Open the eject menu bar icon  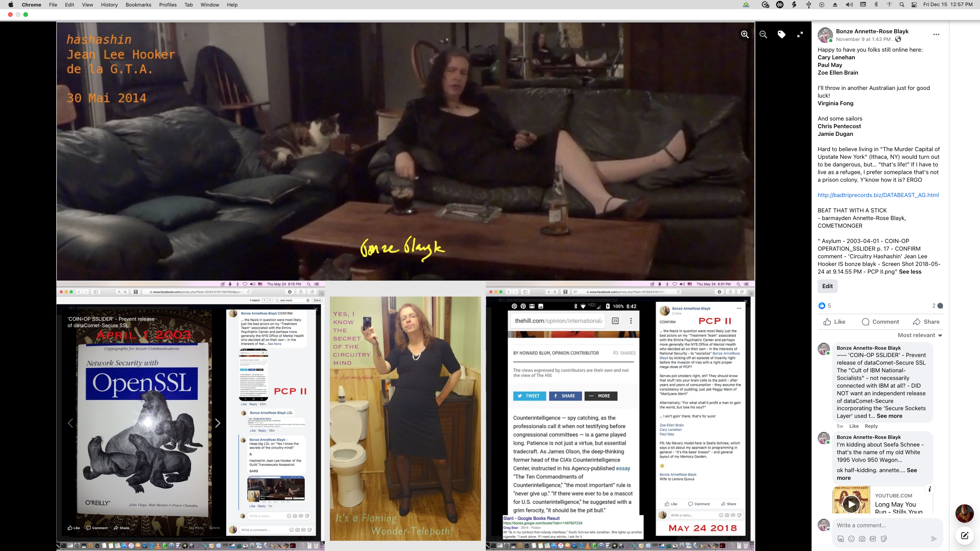[x=835, y=5]
